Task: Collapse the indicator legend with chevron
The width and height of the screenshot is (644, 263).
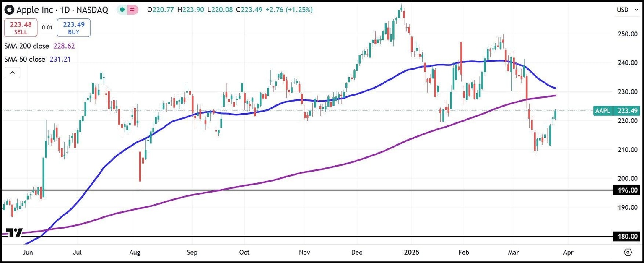Action: 13,73
